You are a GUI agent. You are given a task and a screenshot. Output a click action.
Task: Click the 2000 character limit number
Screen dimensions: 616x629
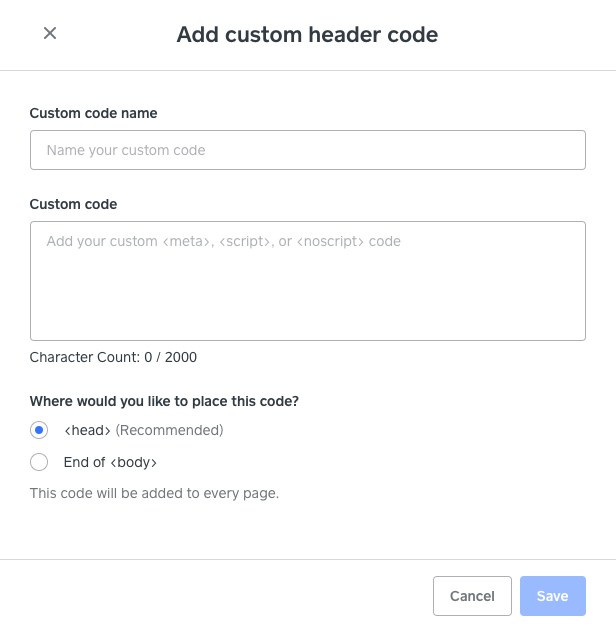pos(181,357)
